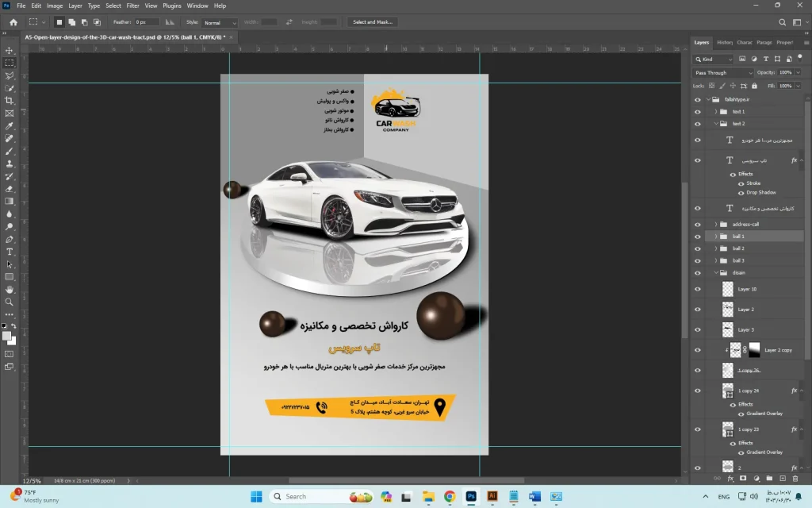This screenshot has height=508, width=812.
Task: Open the Image menu
Action: click(55, 6)
